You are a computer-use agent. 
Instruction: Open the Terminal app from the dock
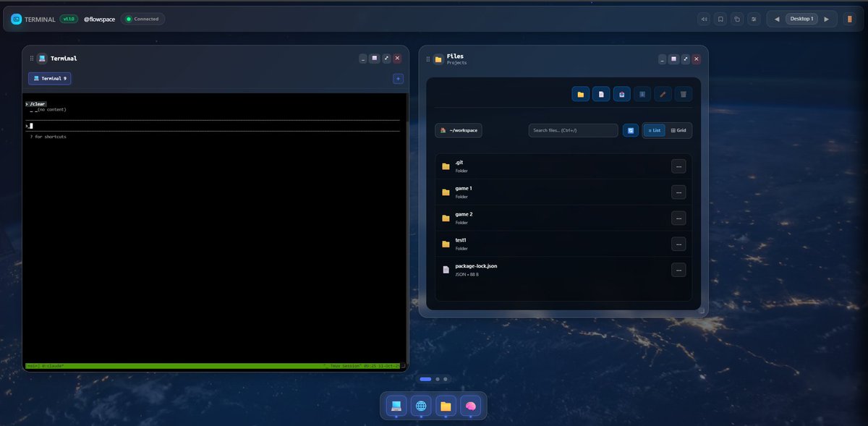pos(396,406)
